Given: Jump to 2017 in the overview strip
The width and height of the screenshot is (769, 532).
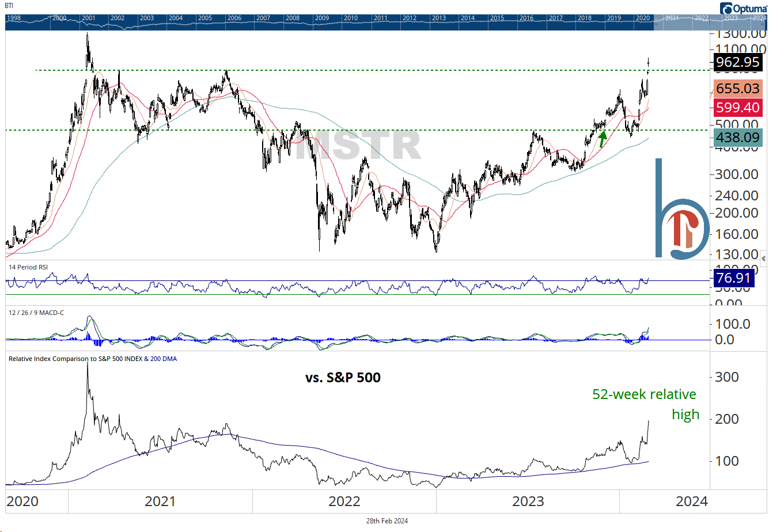Looking at the screenshot, I should point(556,18).
